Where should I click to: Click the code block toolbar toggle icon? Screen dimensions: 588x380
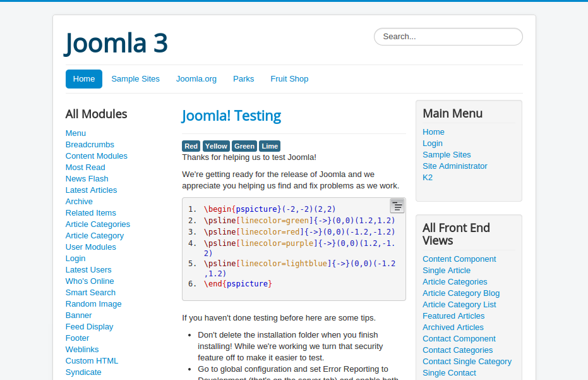397,206
